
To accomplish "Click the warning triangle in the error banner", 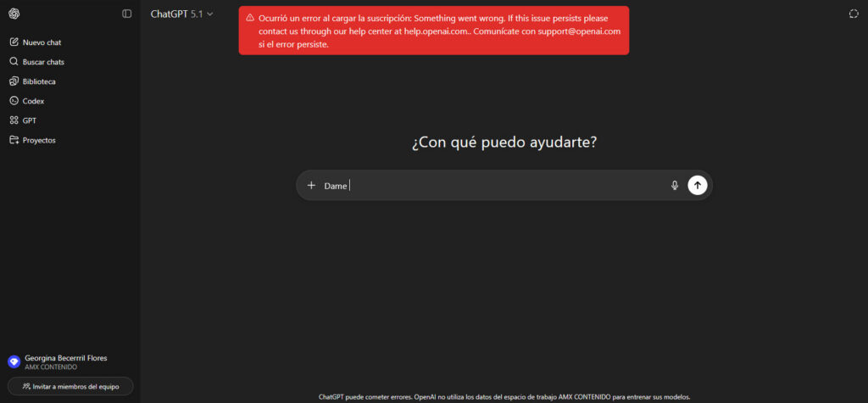I will (x=250, y=17).
